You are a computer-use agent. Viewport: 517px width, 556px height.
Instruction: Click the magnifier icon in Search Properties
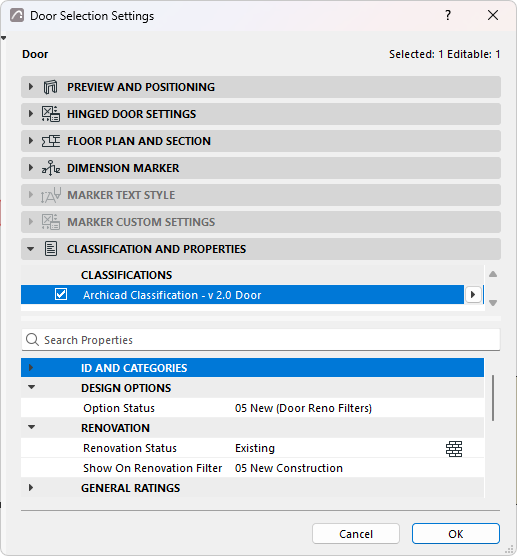pos(32,340)
